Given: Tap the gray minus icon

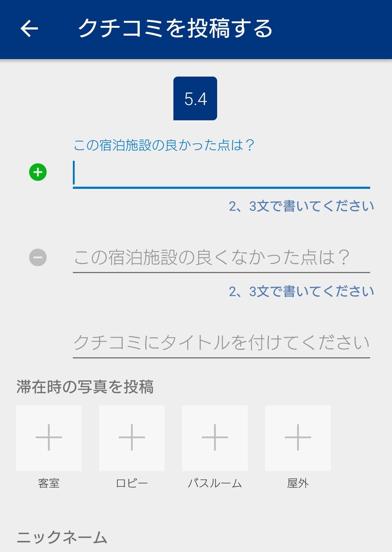Looking at the screenshot, I should [x=38, y=257].
